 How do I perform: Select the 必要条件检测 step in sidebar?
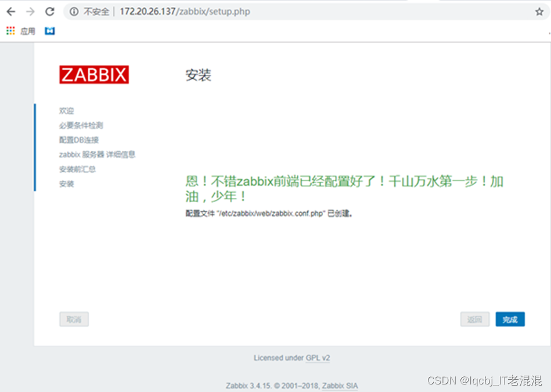81,125
